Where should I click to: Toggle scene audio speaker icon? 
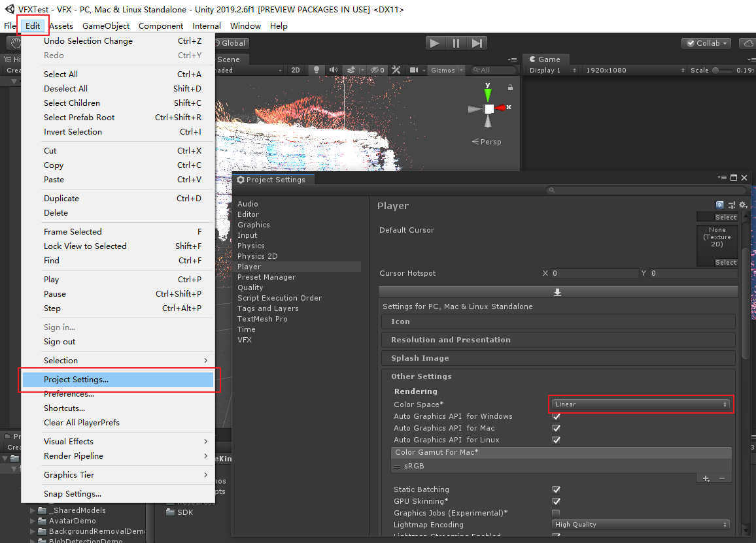point(333,70)
